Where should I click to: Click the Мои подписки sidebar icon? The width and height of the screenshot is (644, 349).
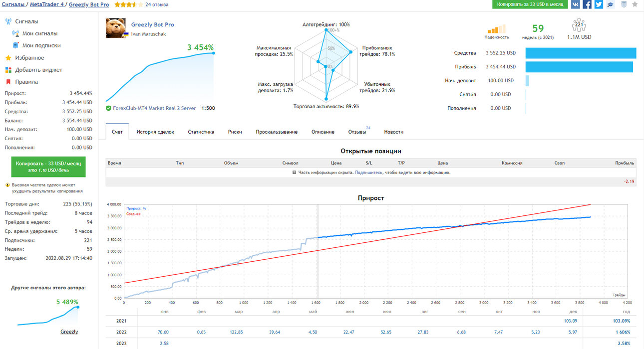[16, 45]
